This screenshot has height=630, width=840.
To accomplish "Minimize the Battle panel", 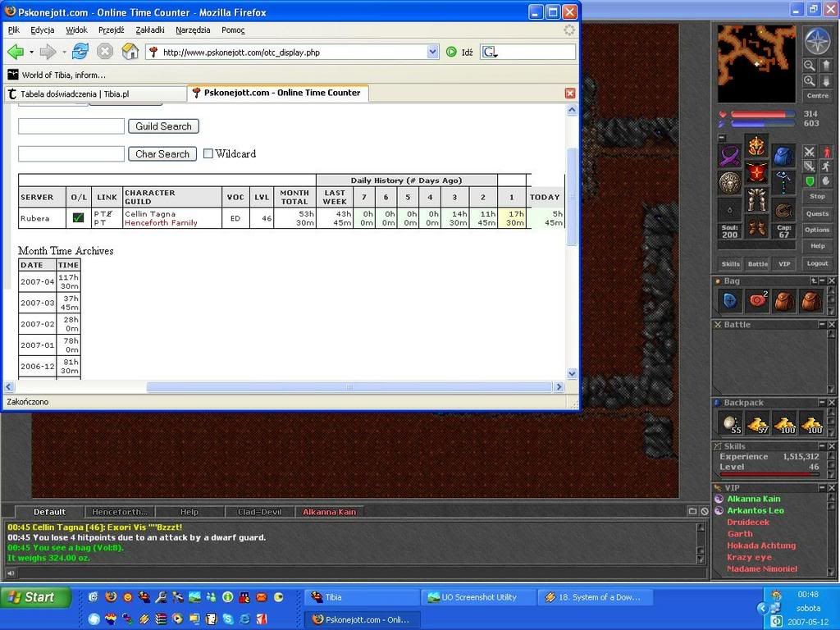I will (822, 324).
